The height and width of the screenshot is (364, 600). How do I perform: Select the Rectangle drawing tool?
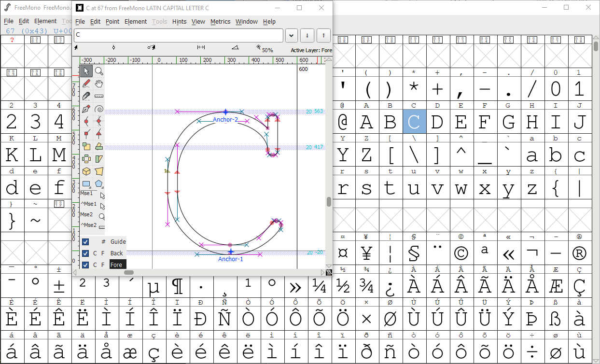tap(86, 183)
